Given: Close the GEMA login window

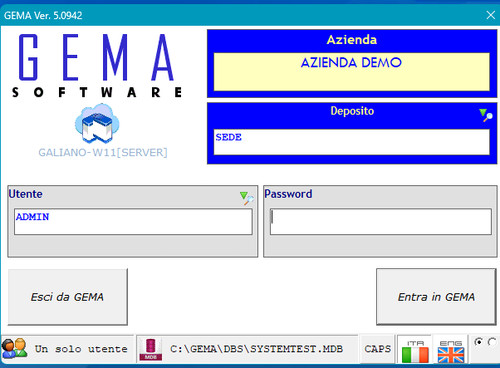Looking at the screenshot, I should coord(490,15).
